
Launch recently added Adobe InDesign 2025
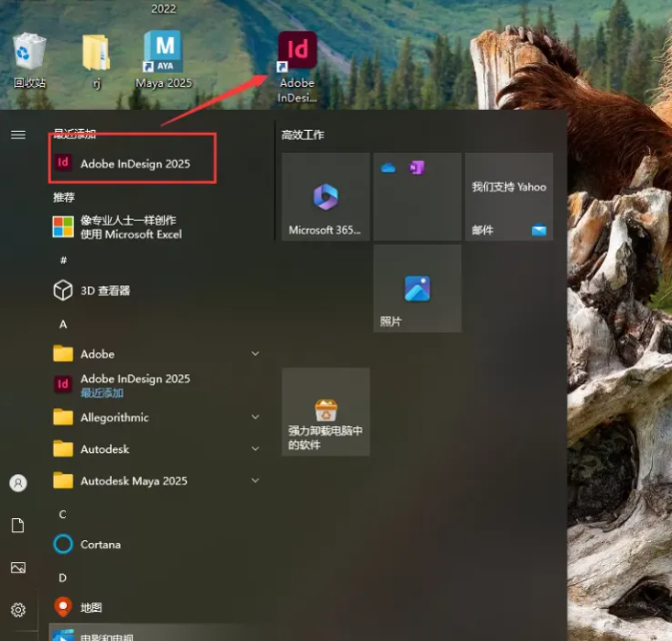coord(134,163)
